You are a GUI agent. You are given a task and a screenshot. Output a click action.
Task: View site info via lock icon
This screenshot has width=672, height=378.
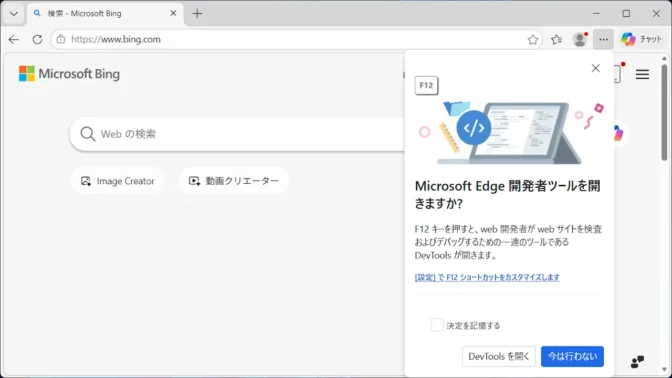click(x=61, y=39)
